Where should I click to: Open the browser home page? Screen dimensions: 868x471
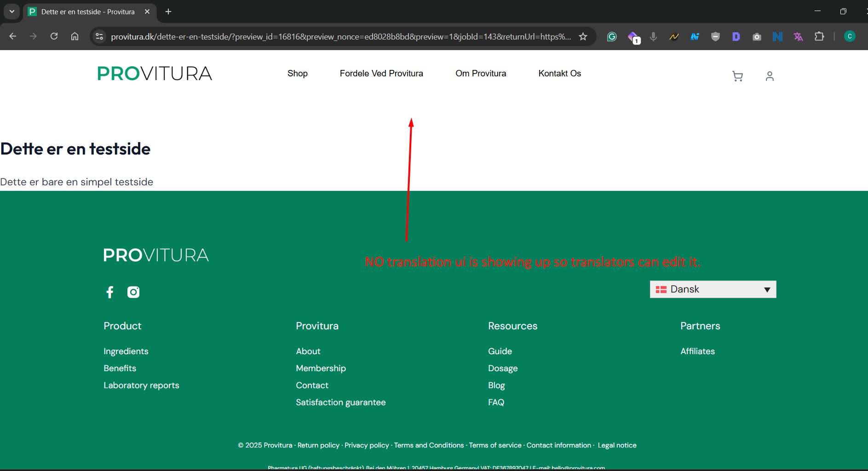(75, 36)
